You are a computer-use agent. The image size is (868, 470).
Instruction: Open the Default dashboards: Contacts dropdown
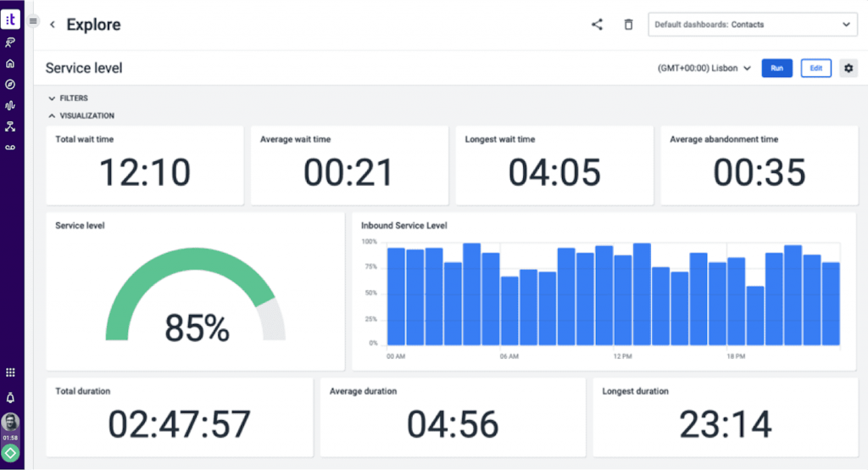(x=752, y=25)
